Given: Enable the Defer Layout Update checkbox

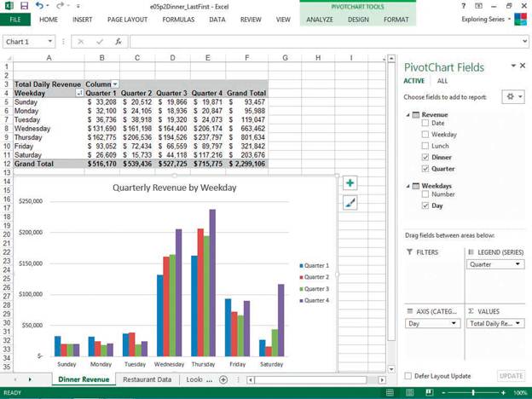Looking at the screenshot, I should (407, 376).
